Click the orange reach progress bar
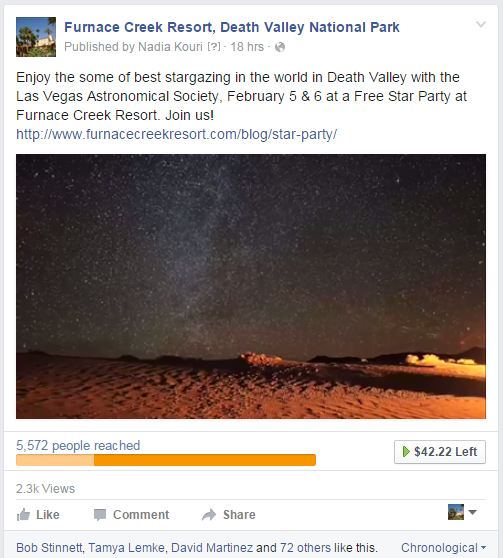 166,460
